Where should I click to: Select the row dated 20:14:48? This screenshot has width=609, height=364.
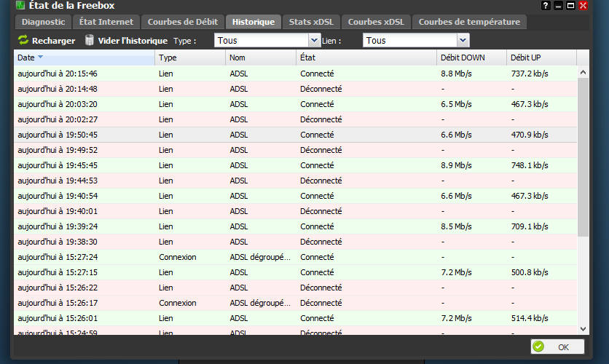click(295, 89)
